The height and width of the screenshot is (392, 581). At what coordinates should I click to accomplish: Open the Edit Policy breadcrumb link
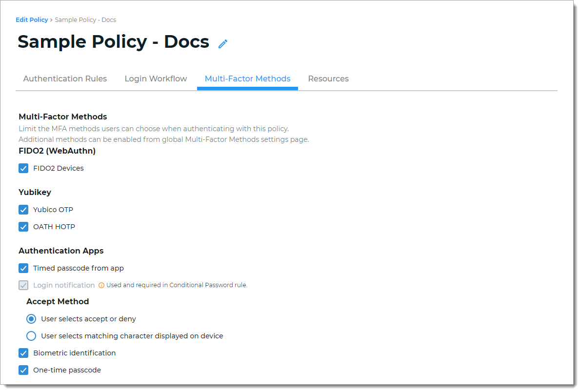[31, 20]
